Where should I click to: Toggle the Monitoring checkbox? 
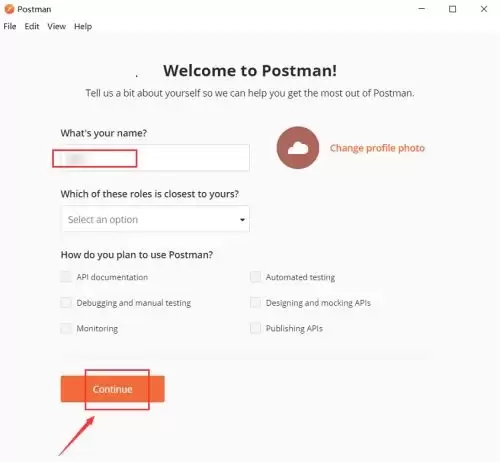pos(66,328)
